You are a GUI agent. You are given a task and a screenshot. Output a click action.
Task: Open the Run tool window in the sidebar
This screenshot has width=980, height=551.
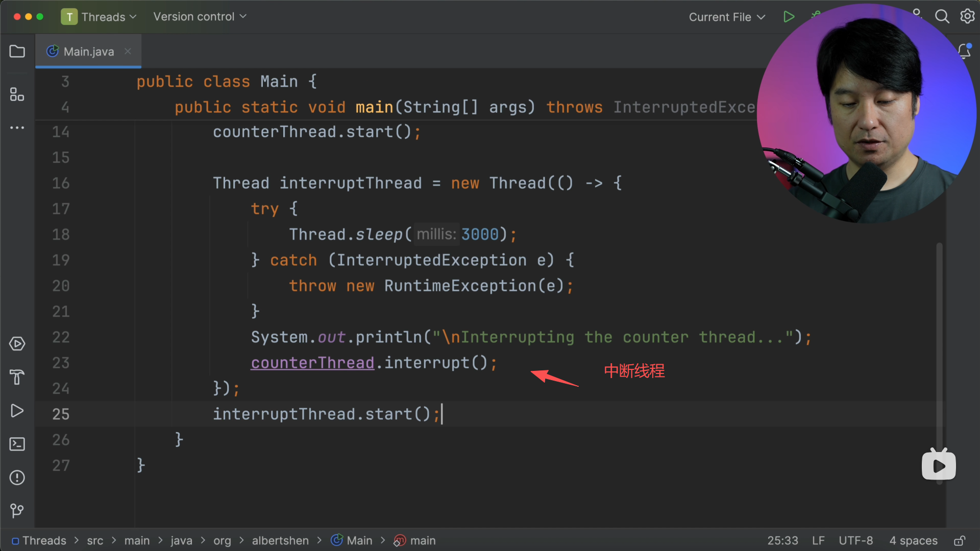(x=17, y=411)
